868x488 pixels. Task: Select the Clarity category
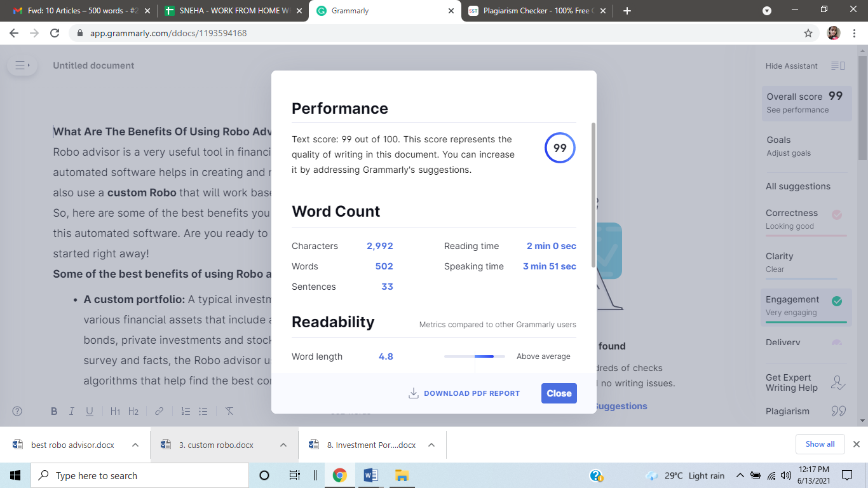pos(806,262)
